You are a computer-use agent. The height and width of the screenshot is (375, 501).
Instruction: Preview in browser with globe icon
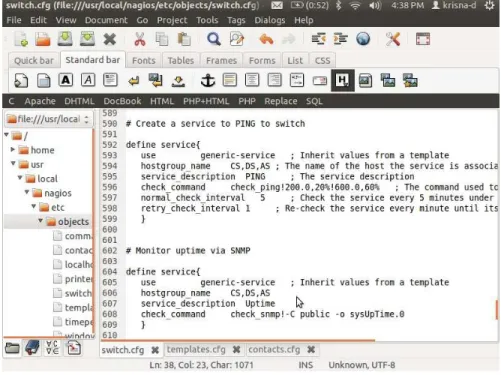[363, 39]
